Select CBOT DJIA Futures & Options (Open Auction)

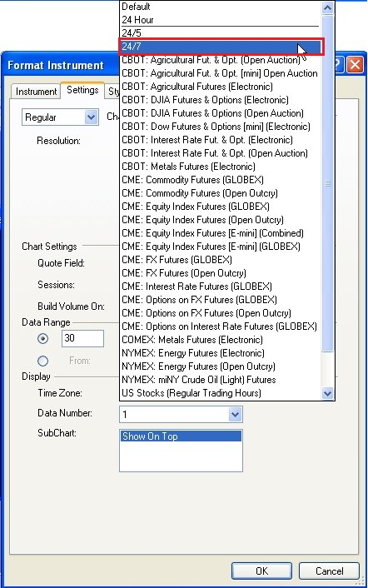221,113
